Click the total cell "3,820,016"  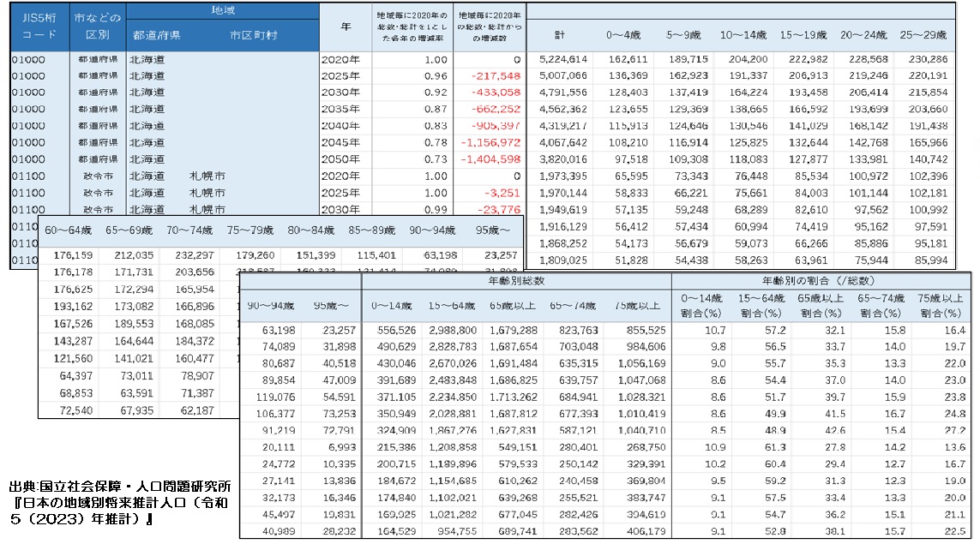point(562,159)
